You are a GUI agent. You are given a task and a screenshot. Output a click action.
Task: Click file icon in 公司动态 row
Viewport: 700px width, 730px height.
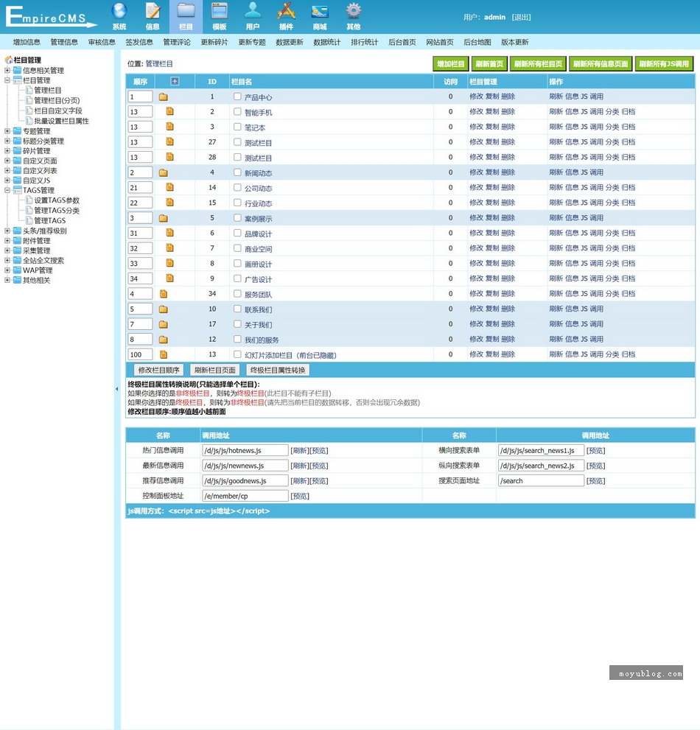[170, 187]
